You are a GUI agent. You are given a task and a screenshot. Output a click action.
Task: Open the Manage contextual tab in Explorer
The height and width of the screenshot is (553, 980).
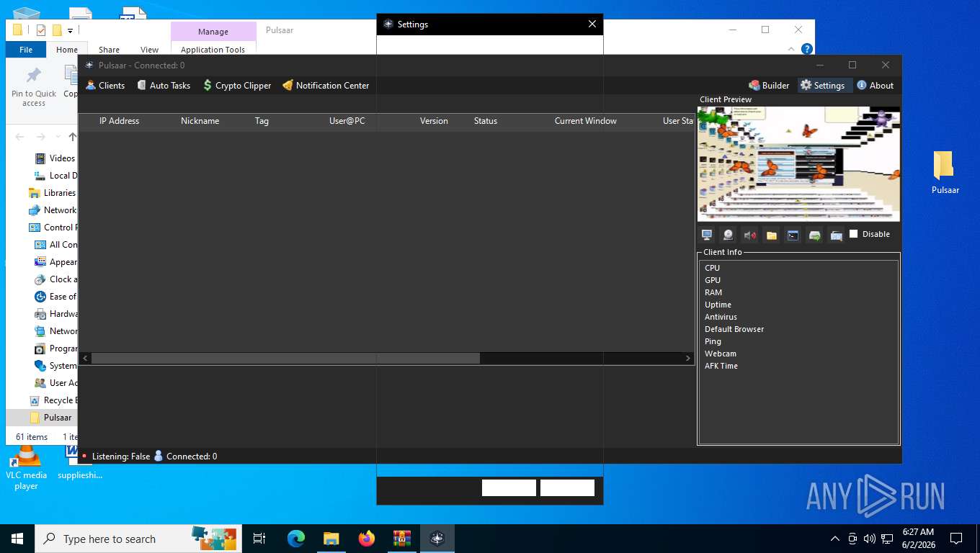tap(213, 32)
